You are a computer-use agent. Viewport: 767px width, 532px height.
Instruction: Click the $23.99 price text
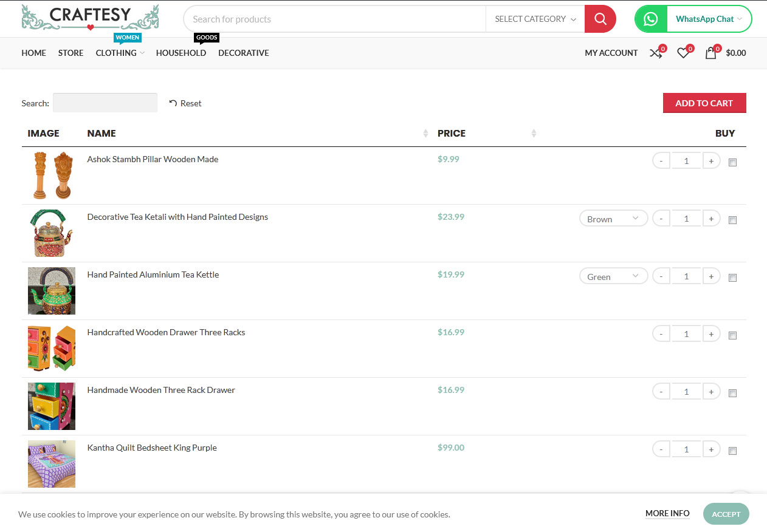[451, 217]
